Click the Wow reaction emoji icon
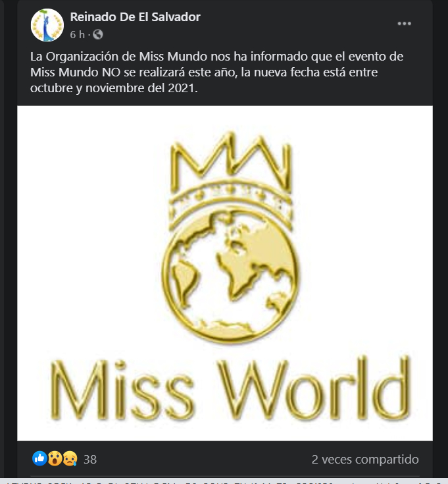 click(x=54, y=459)
